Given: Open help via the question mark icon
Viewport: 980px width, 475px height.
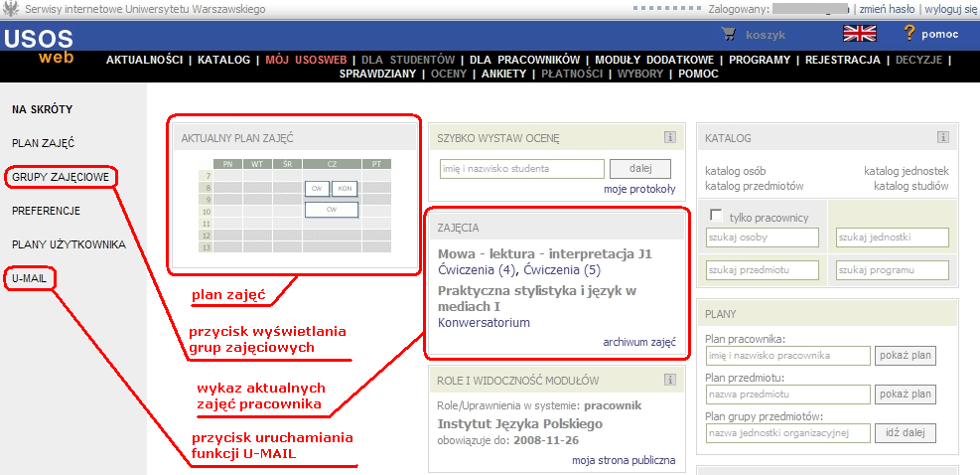Looking at the screenshot, I should (x=910, y=33).
